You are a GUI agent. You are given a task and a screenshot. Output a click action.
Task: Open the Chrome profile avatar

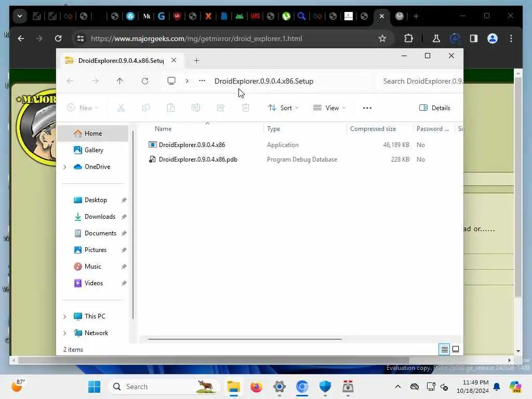click(493, 38)
